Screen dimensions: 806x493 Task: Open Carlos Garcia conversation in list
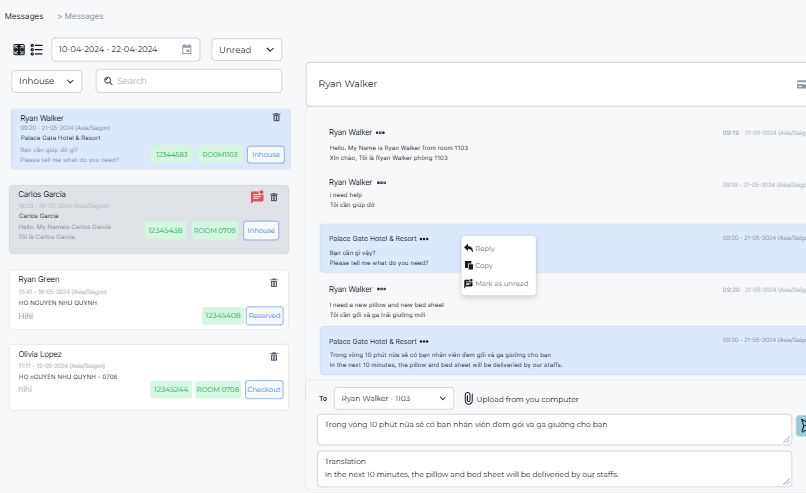pyautogui.click(x=149, y=220)
